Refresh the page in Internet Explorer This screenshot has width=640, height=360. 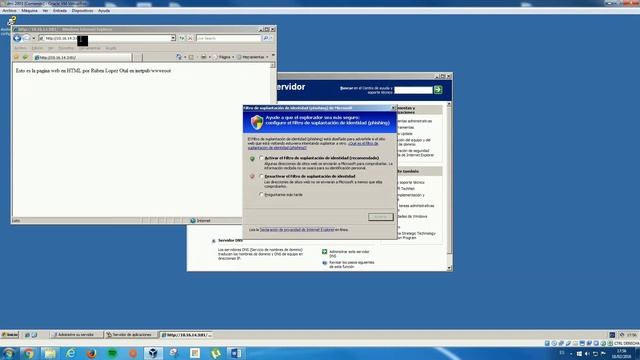(182, 38)
